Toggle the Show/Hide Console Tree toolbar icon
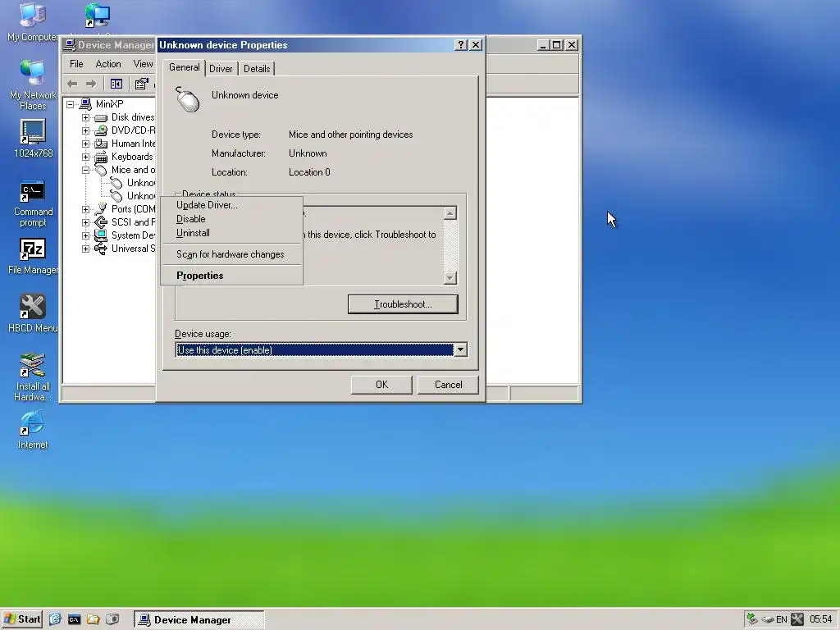This screenshot has width=840, height=630. [116, 84]
